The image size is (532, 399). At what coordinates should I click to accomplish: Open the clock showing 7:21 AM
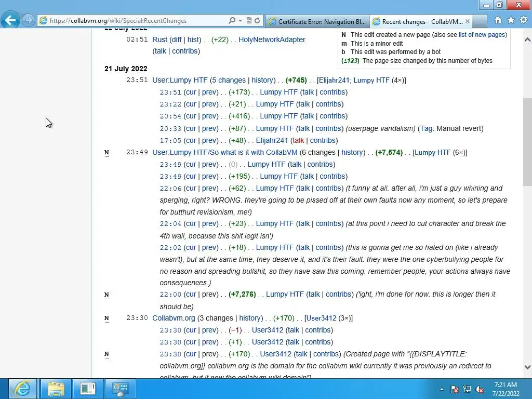coord(506,389)
